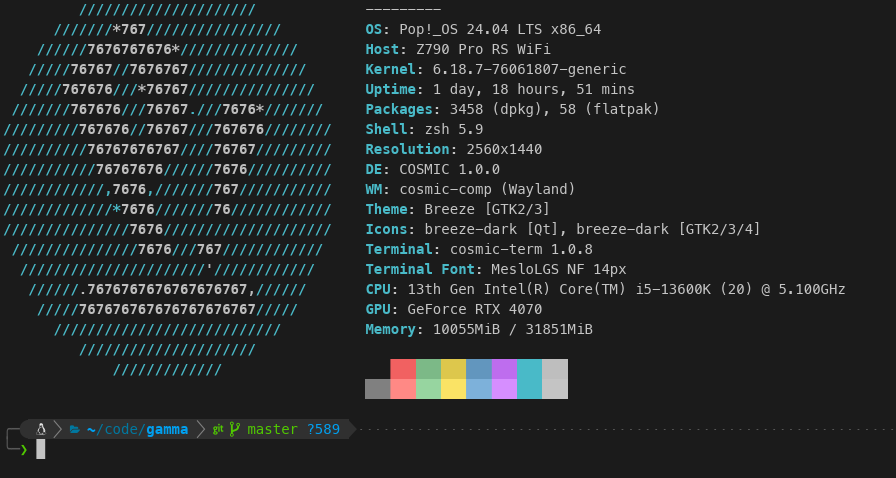Click the branch name 'master' in the prompt
The width and height of the screenshot is (896, 478).
click(273, 429)
